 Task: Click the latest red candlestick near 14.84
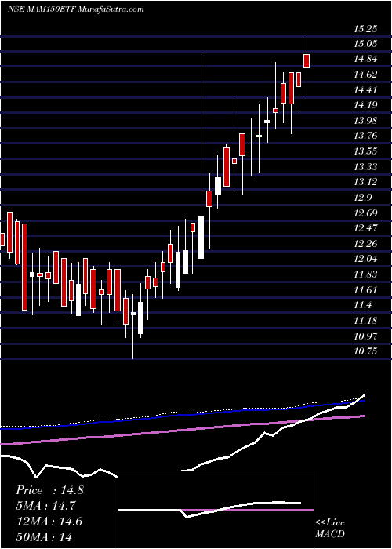[307, 61]
